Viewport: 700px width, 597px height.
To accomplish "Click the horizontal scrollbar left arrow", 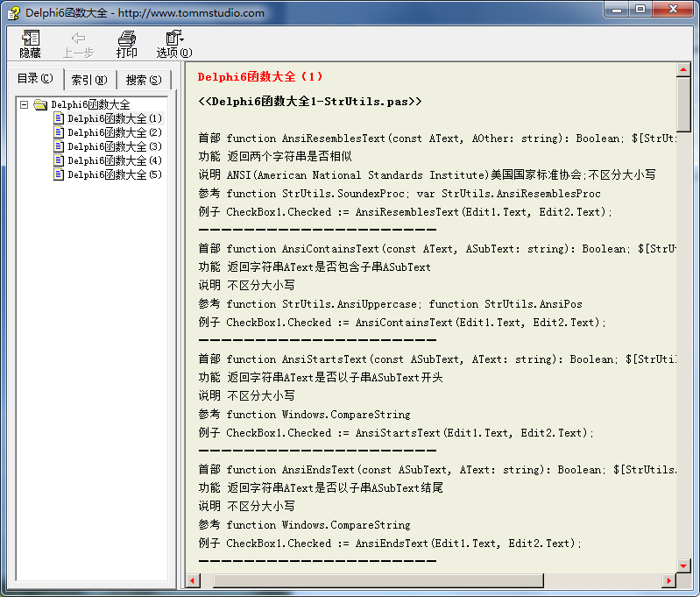I will [193, 580].
